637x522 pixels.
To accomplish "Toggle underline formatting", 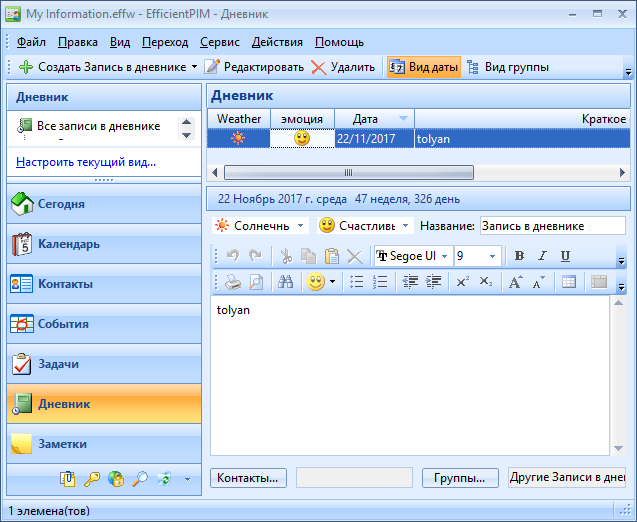I will pos(565,256).
